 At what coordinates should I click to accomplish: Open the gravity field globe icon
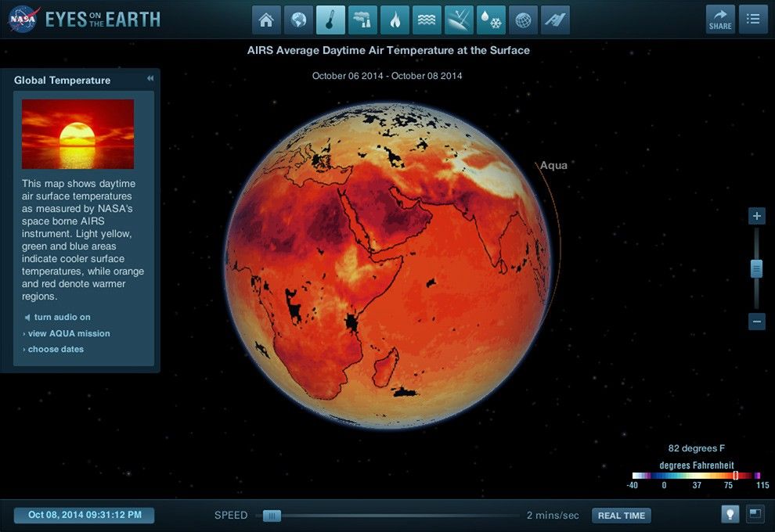[x=523, y=20]
